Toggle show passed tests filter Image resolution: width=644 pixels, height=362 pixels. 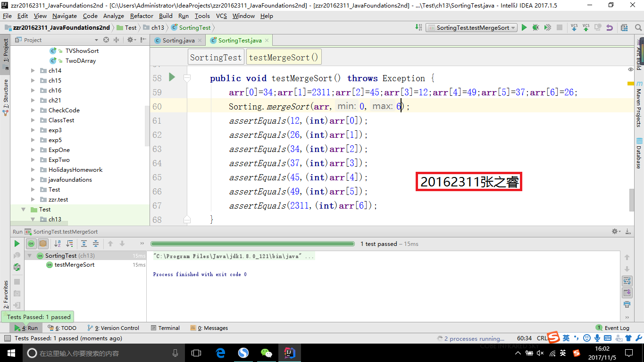point(31,244)
